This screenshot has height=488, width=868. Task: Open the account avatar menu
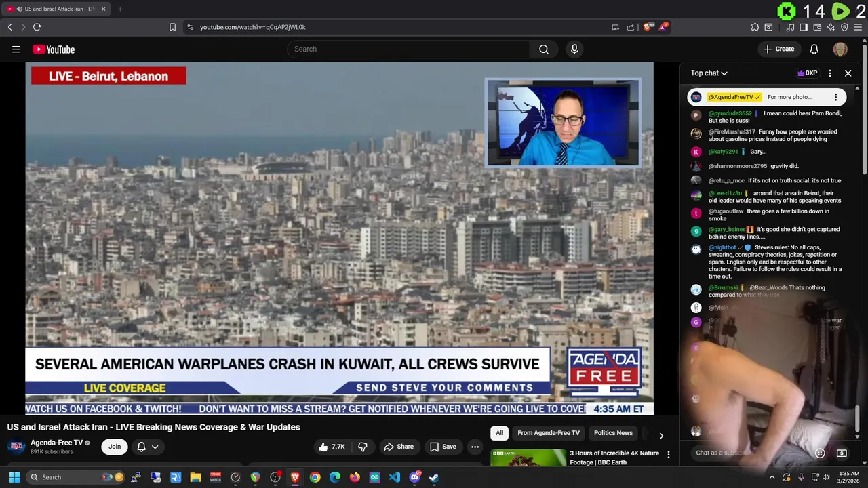(840, 49)
